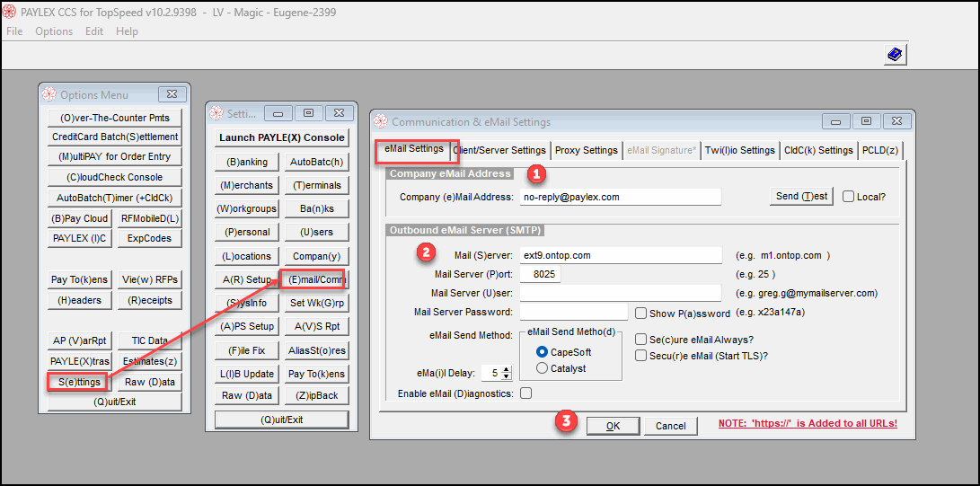Click the Company (e)Mail Address field
Image resolution: width=980 pixels, height=486 pixels.
[621, 197]
